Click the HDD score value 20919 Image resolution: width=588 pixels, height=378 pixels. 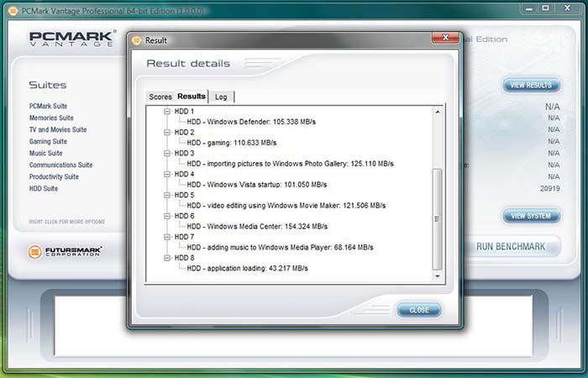[x=549, y=189]
